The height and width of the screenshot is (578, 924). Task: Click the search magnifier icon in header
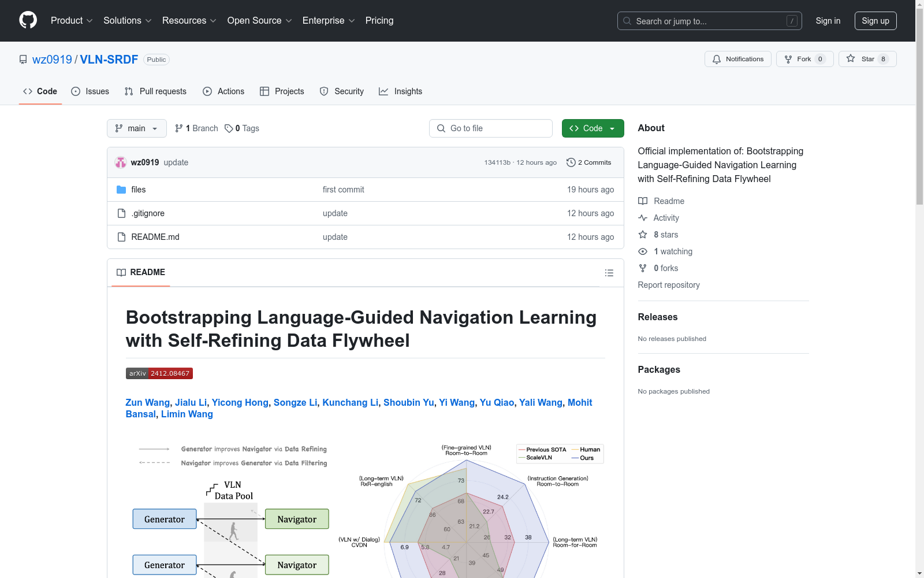click(627, 21)
